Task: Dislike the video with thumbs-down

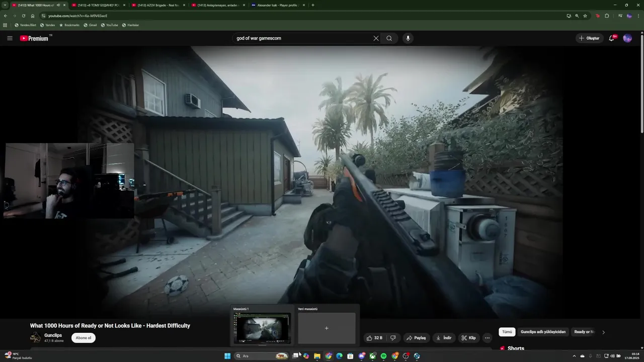Action: click(x=393, y=338)
